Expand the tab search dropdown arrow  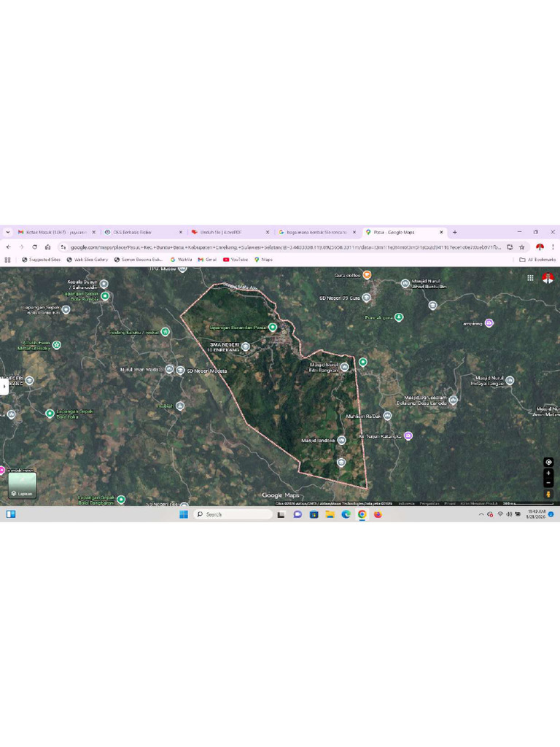click(x=7, y=232)
